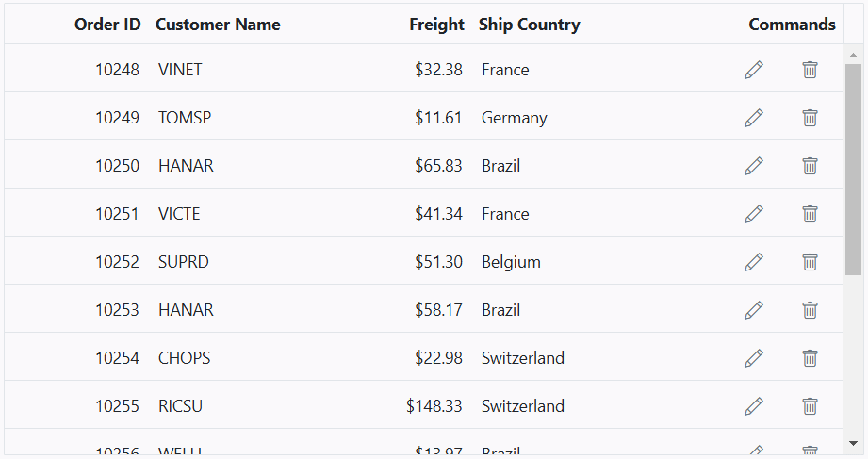868x459 pixels.
Task: Delete the CHOPS order 10254
Action: pos(810,358)
